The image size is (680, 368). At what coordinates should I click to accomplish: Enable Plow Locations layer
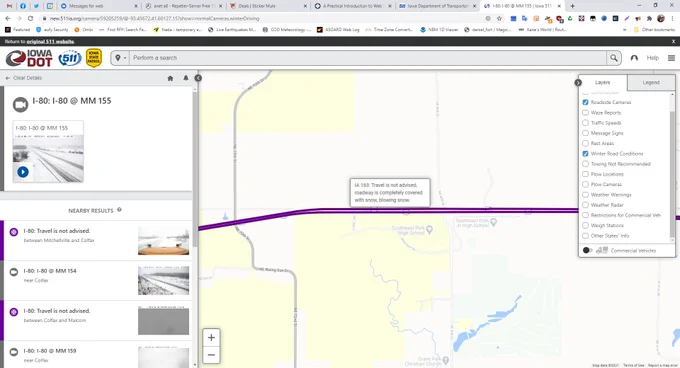[585, 174]
